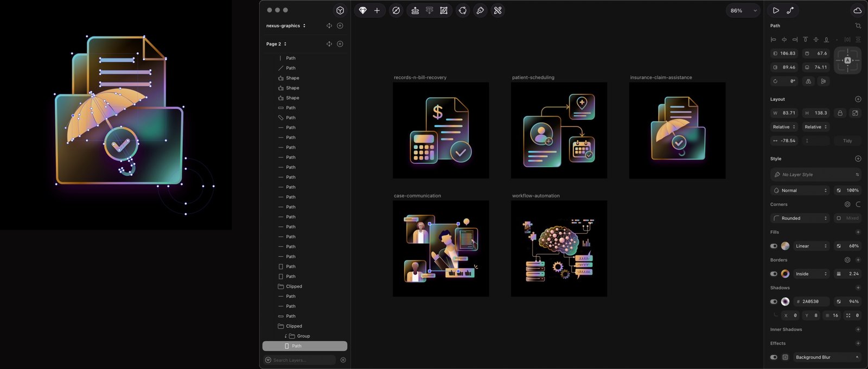Click the Tidy button
Viewport: 868px width, 369px height.
(847, 141)
